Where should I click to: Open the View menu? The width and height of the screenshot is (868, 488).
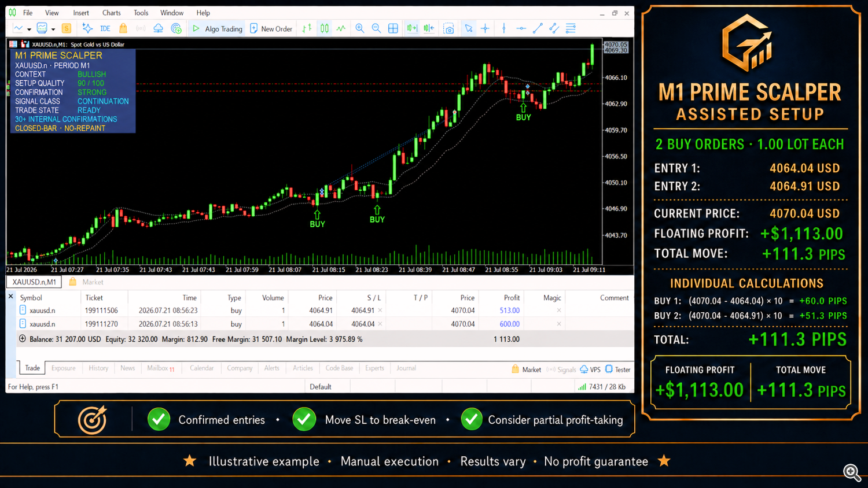coord(52,13)
